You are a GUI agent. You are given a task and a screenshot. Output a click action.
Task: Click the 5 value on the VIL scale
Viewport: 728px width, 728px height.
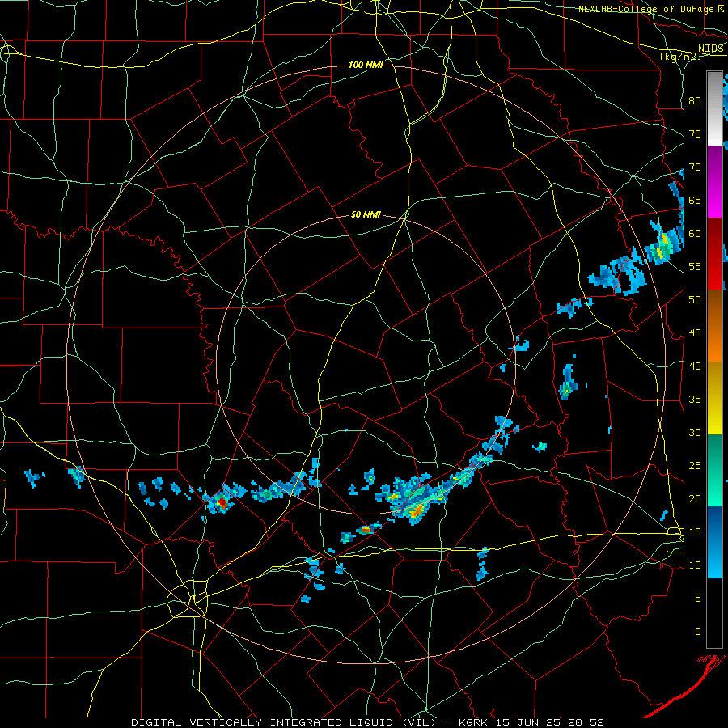[698, 599]
